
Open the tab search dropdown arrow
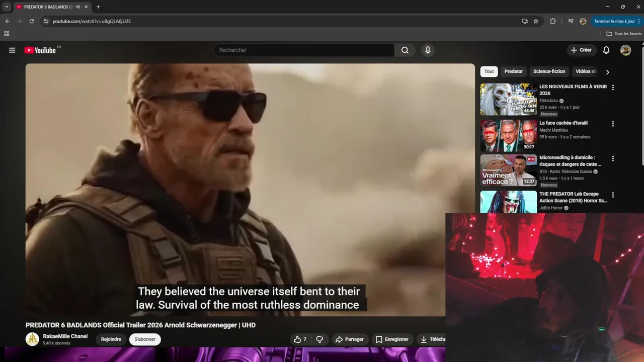[x=7, y=7]
